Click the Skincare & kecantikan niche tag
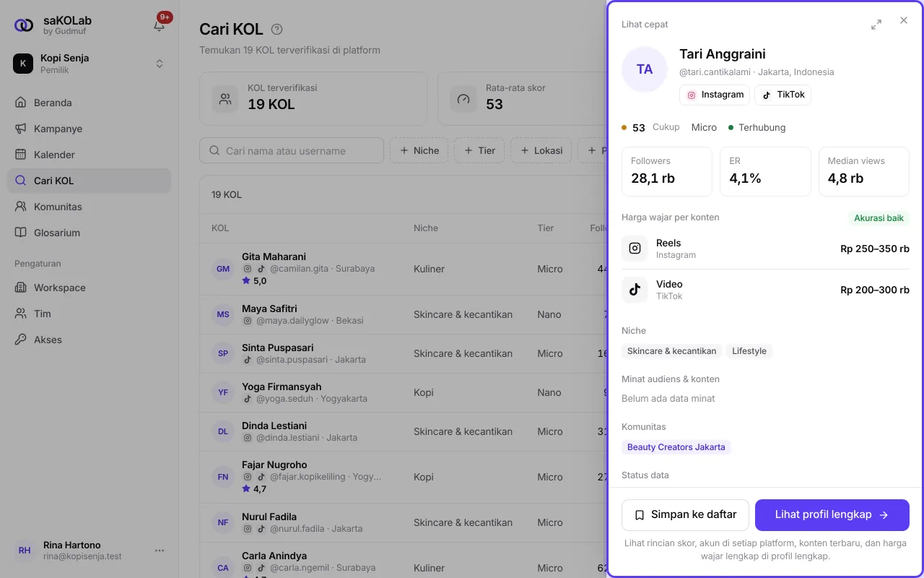This screenshot has height=578, width=924. click(672, 351)
